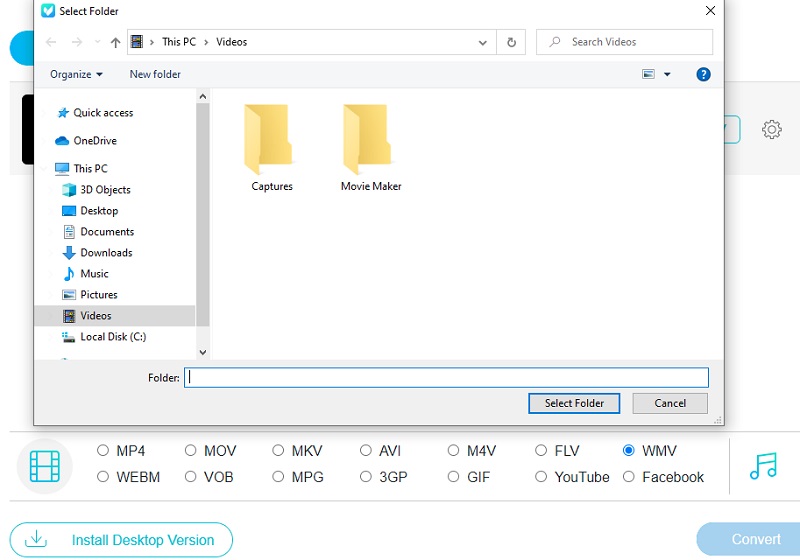
Task: Expand path chevron before This PC
Action: click(x=152, y=42)
